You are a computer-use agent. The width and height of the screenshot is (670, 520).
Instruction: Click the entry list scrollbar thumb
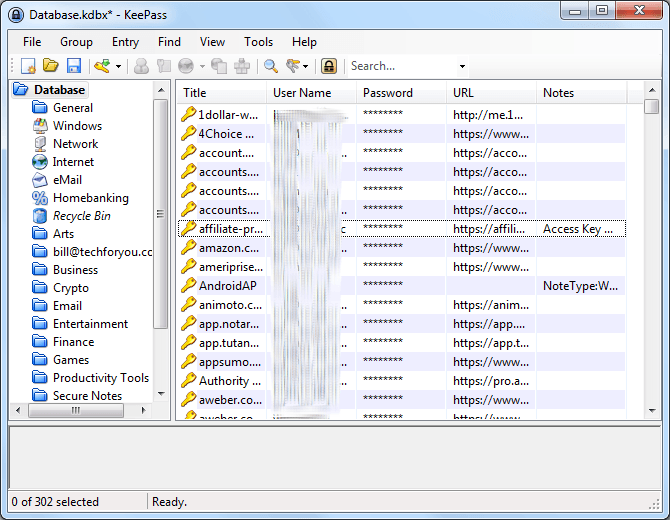pos(652,106)
